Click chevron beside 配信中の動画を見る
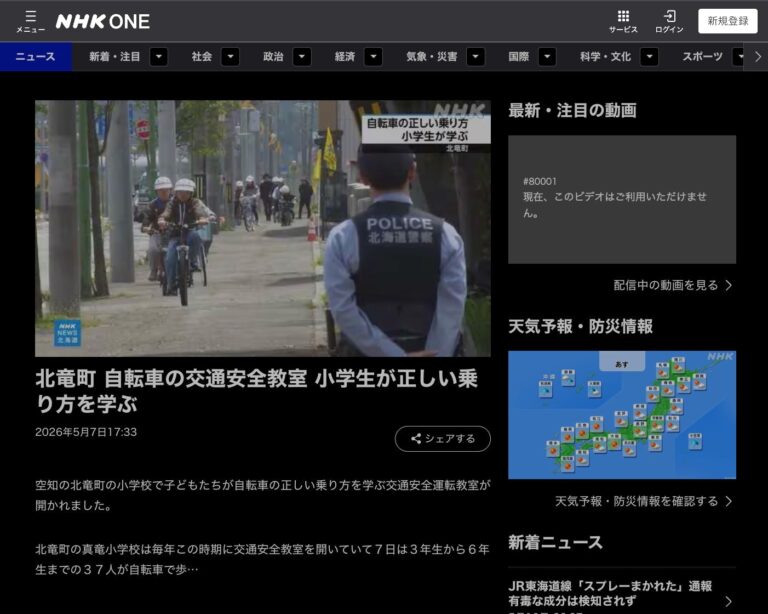 pos(729,285)
